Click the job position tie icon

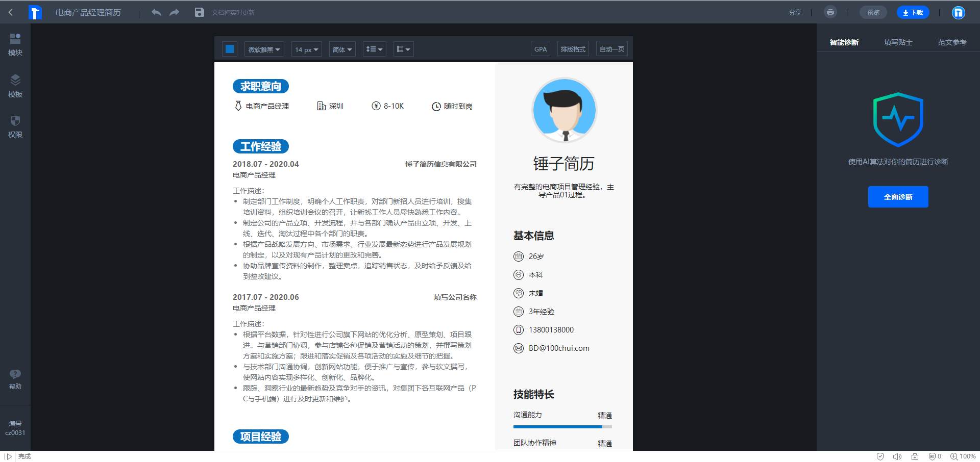[238, 106]
